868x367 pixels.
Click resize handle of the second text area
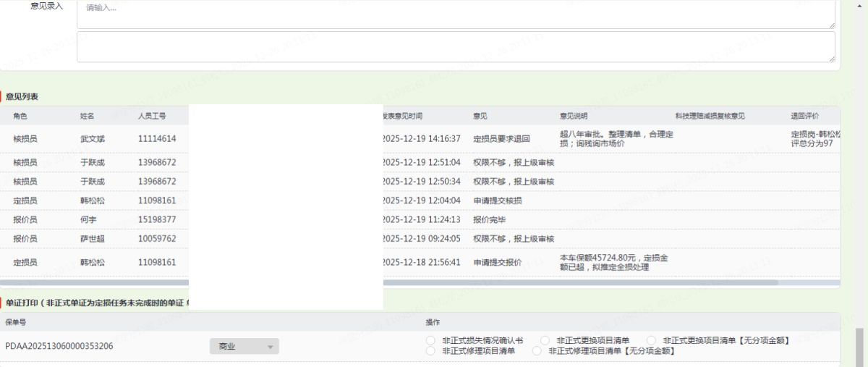(x=832, y=59)
